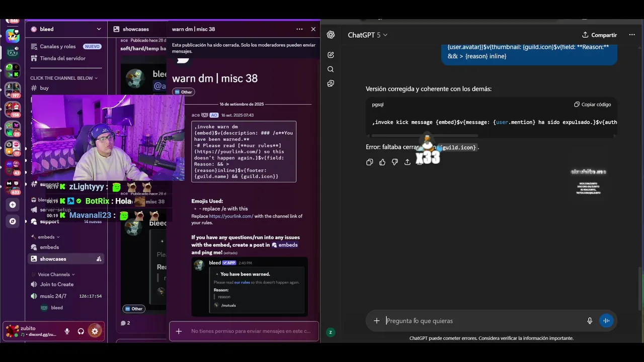Give the response a thumbs down
Image resolution: width=644 pixels, height=362 pixels.
click(395, 162)
